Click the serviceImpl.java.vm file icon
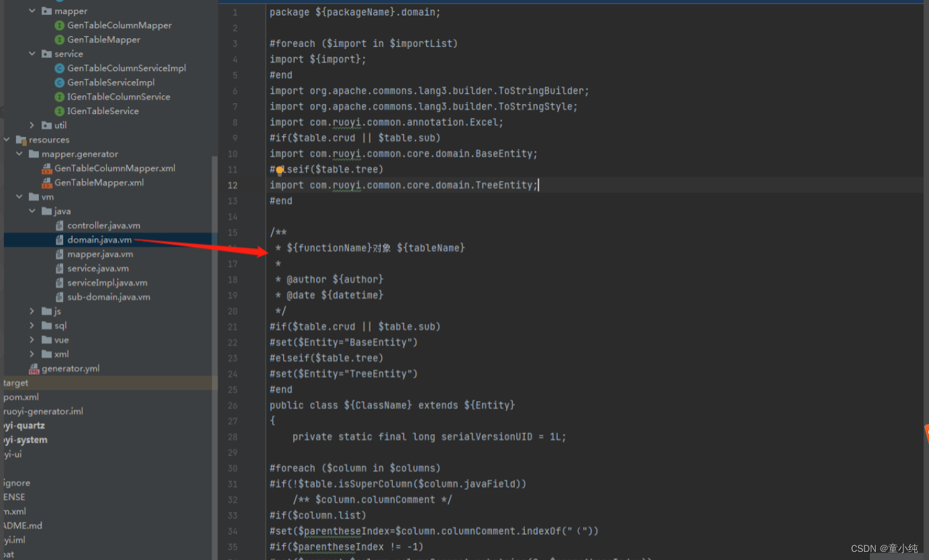 [x=60, y=282]
